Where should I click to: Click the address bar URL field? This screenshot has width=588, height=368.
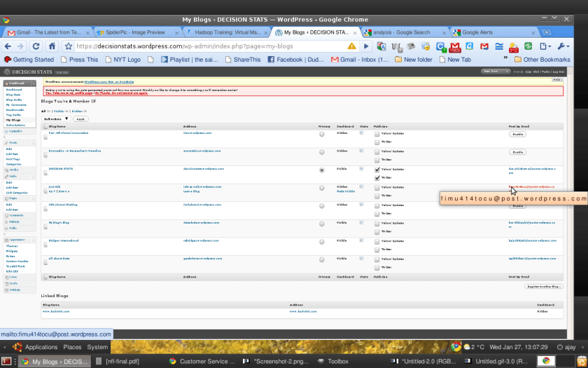tap(210, 46)
